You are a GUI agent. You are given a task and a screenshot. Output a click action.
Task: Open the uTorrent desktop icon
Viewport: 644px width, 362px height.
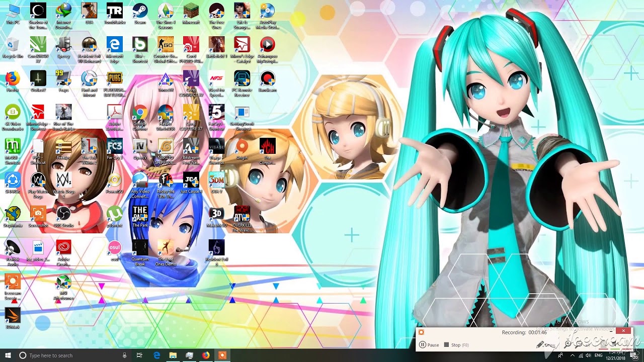coord(114,217)
